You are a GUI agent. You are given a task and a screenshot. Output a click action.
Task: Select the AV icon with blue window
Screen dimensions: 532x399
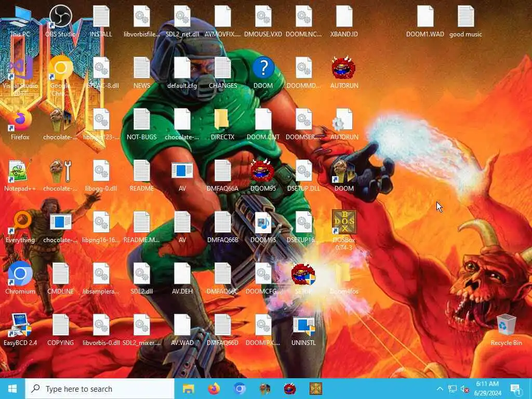[182, 176]
